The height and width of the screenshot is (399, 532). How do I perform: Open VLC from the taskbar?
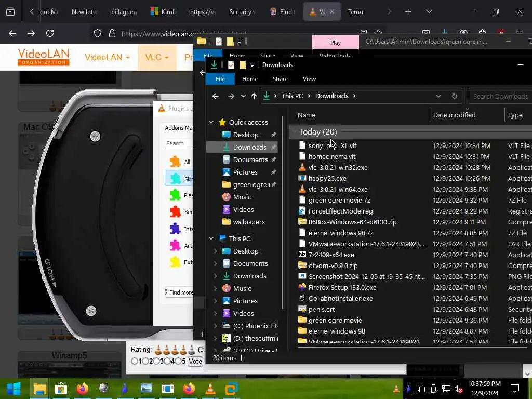click(x=210, y=389)
